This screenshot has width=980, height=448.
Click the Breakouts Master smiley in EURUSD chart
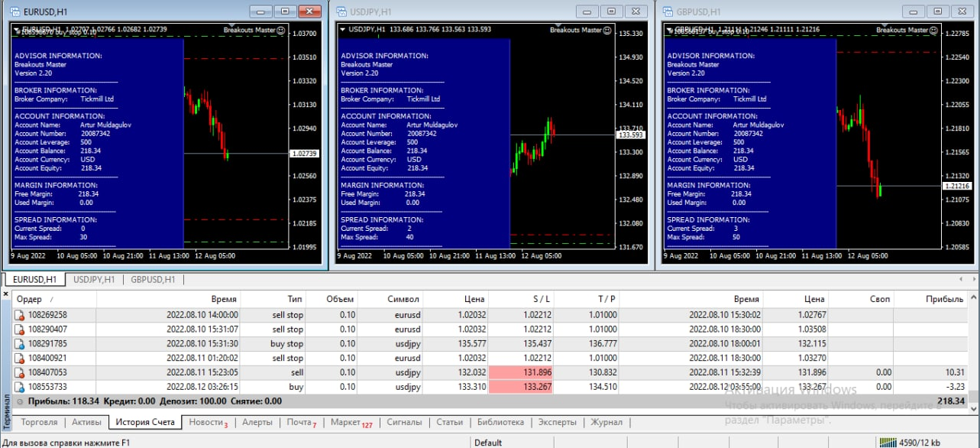click(x=280, y=30)
